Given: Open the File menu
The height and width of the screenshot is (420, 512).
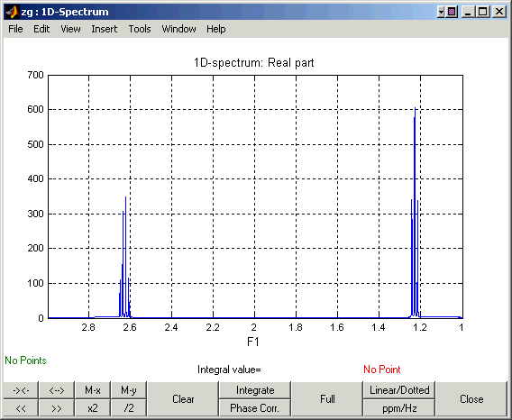Looking at the screenshot, I should 15,29.
